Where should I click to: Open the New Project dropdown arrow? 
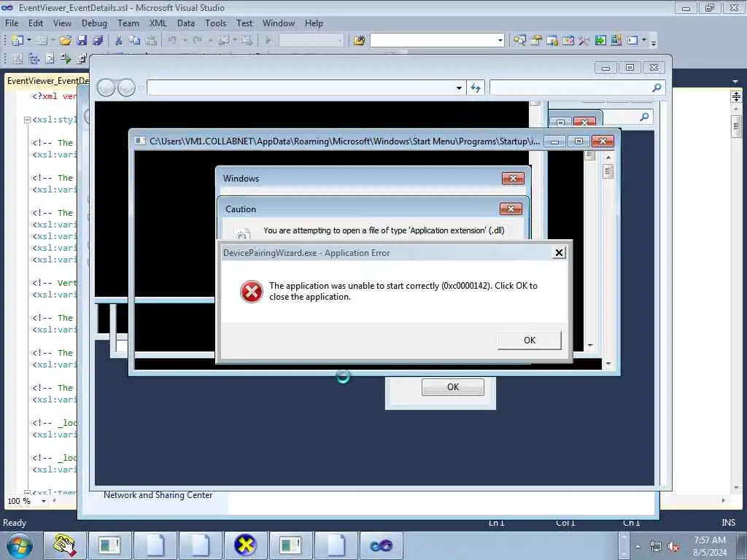pos(29,41)
